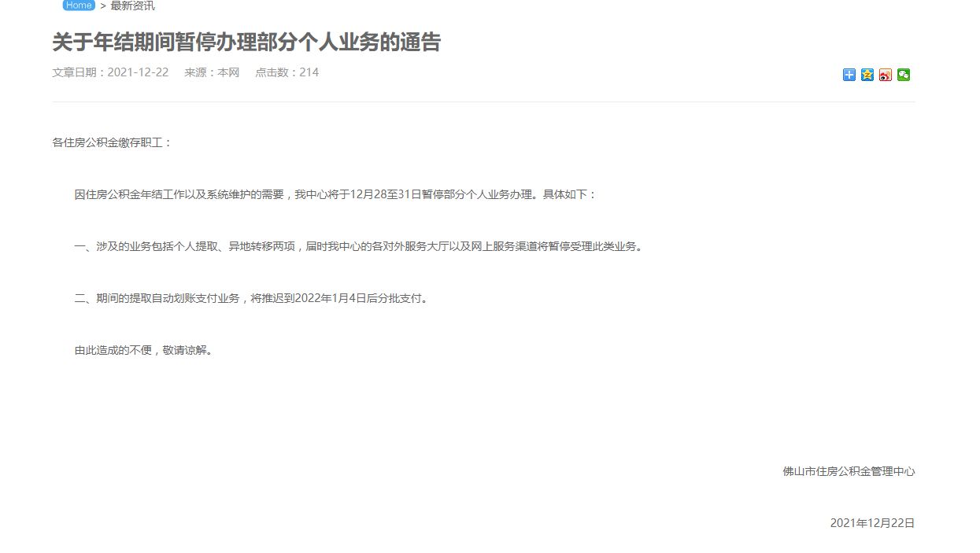Click paragraph beginning 一、涉及的业务
Screen dimensions: 980x553
[x=358, y=246]
